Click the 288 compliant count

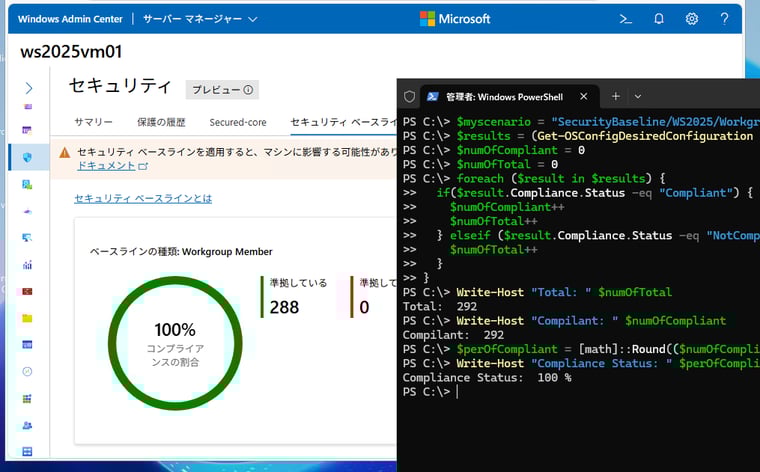(x=284, y=307)
